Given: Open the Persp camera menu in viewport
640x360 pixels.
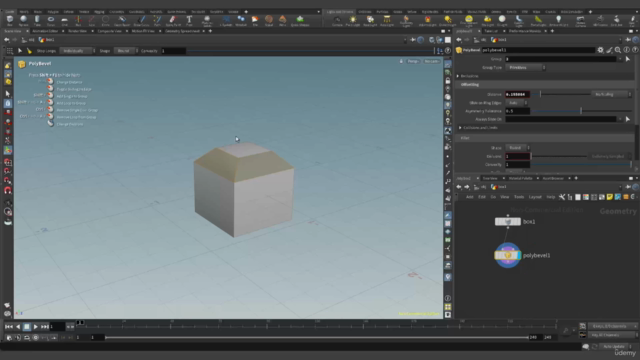Looking at the screenshot, I should [413, 61].
